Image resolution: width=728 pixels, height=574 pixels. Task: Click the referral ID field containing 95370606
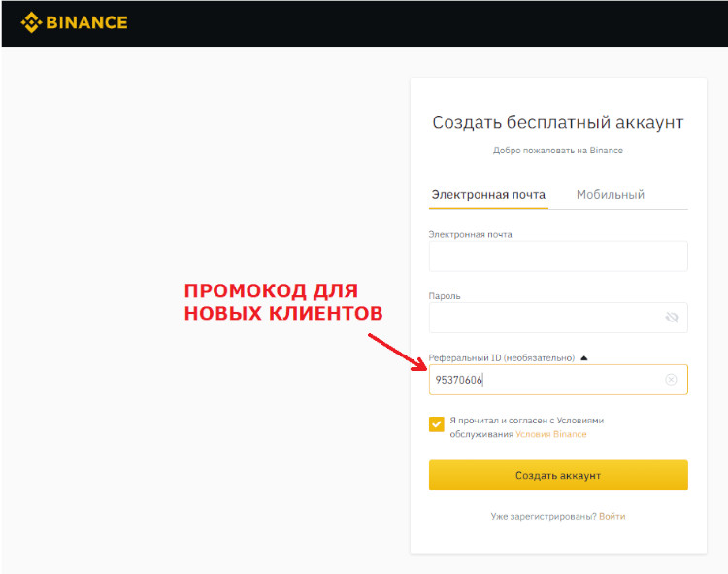(544, 380)
